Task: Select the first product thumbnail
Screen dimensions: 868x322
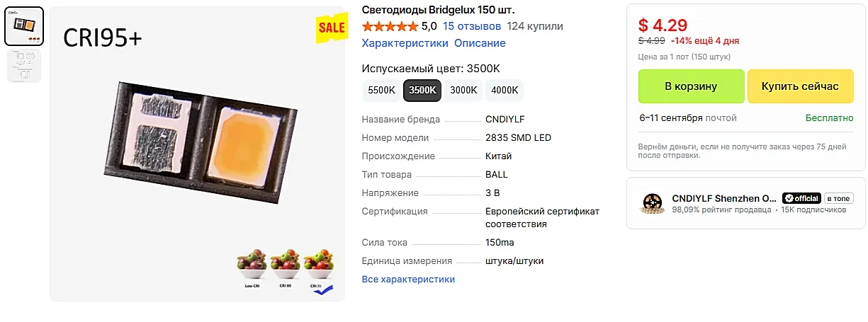Action: tap(25, 27)
